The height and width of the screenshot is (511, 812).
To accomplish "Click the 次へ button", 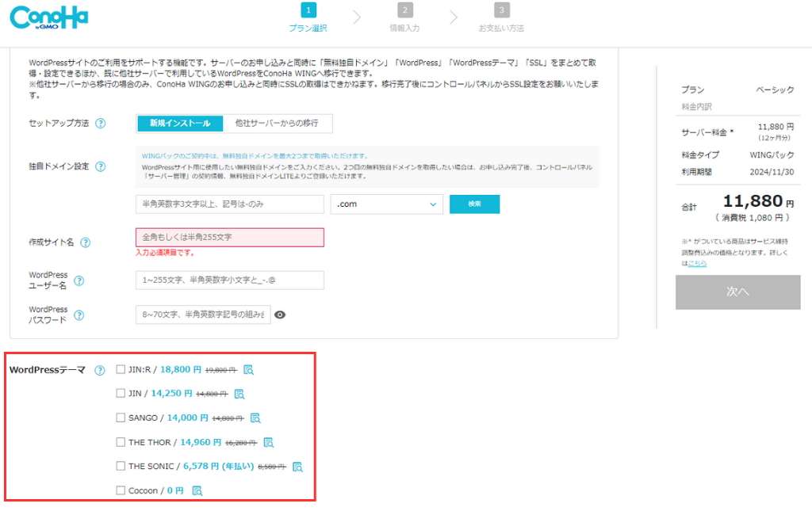I will point(738,292).
